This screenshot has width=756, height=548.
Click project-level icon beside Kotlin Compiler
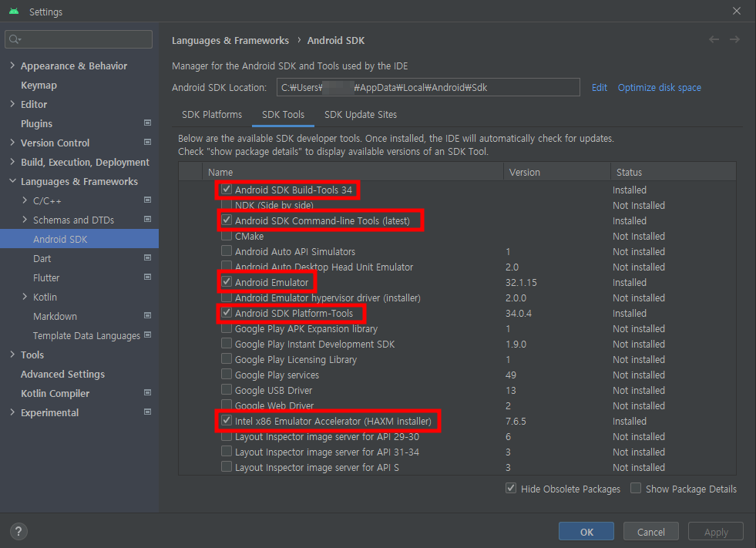147,393
